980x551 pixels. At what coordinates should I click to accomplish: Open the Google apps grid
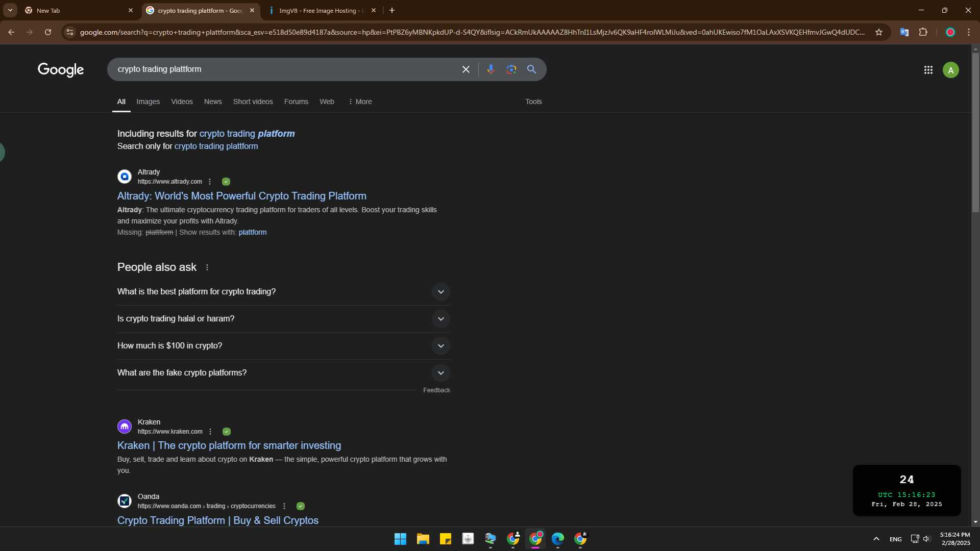coord(928,70)
